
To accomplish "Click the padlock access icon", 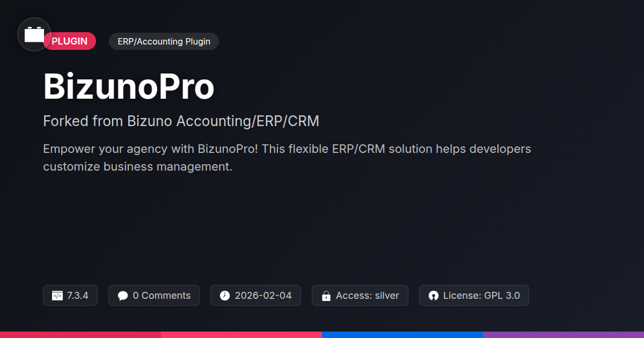I will [x=326, y=296].
